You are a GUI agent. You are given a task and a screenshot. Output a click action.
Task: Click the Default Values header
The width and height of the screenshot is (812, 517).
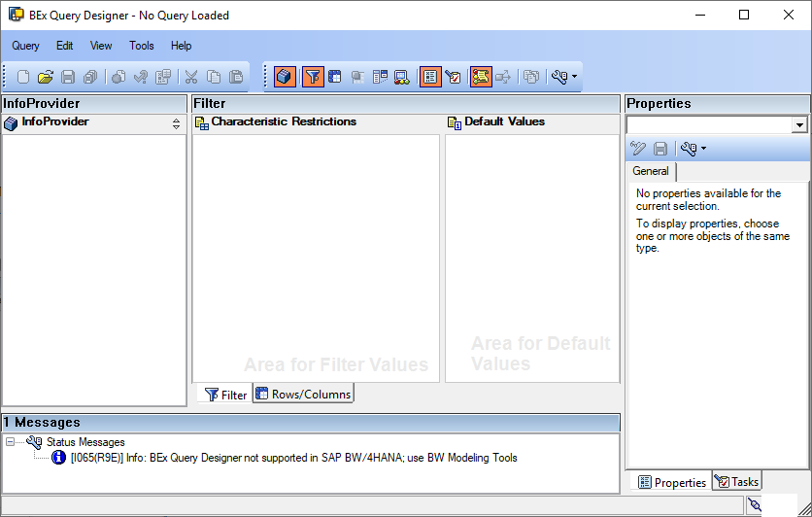point(504,121)
